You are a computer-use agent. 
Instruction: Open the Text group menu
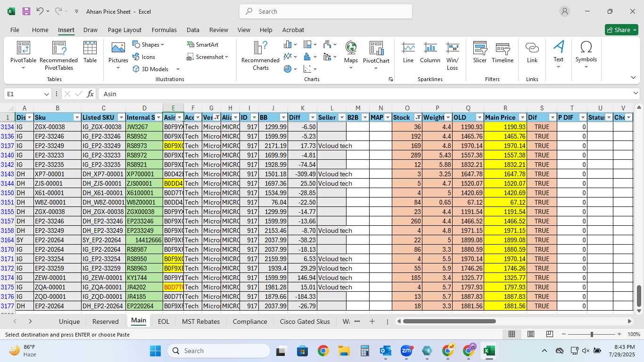(558, 55)
